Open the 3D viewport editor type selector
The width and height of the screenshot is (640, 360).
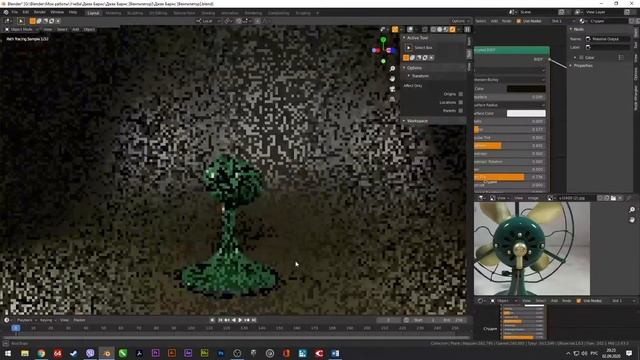pos(8,21)
